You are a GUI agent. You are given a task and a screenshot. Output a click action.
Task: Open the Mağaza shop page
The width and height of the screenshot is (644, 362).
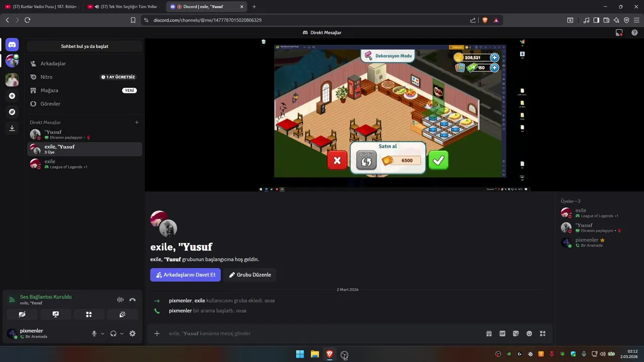(x=85, y=90)
